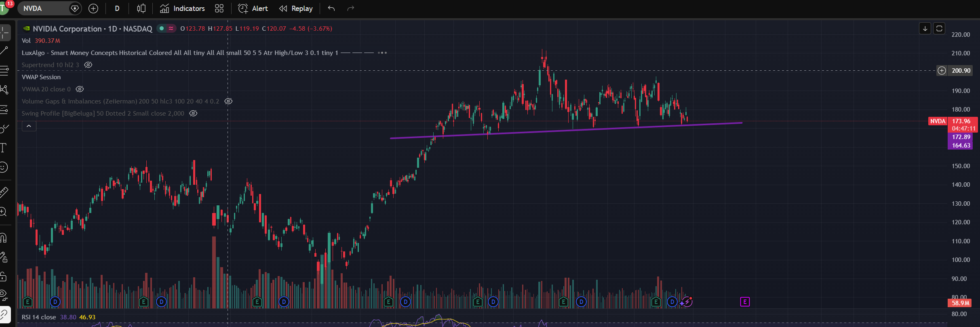Select the trend line drawing tool
Viewport: 980px width, 327px height.
tap(4, 51)
